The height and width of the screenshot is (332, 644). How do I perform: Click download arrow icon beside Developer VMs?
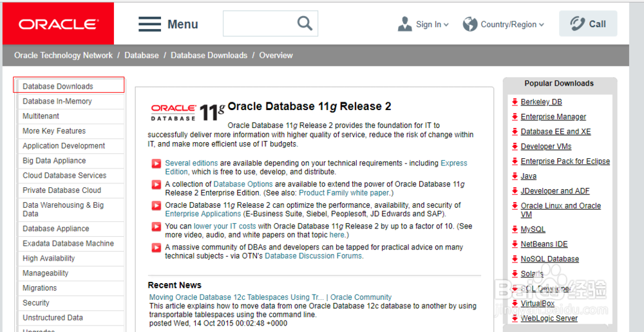[515, 146]
